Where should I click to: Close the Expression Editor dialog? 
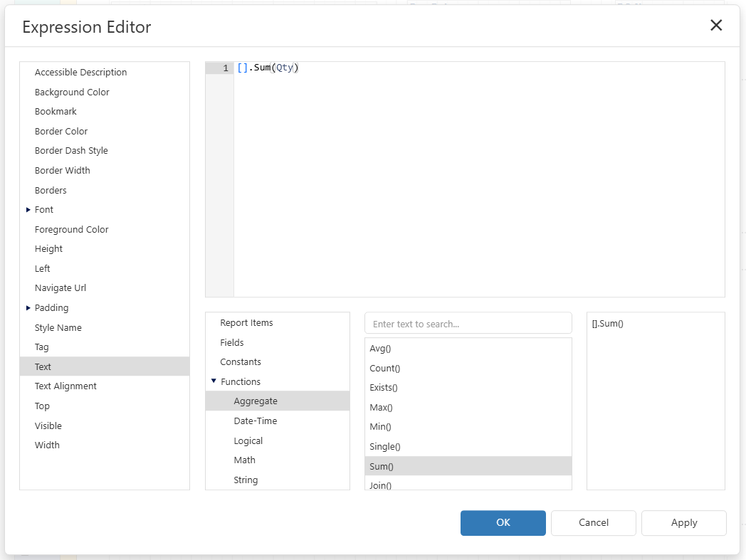click(716, 26)
